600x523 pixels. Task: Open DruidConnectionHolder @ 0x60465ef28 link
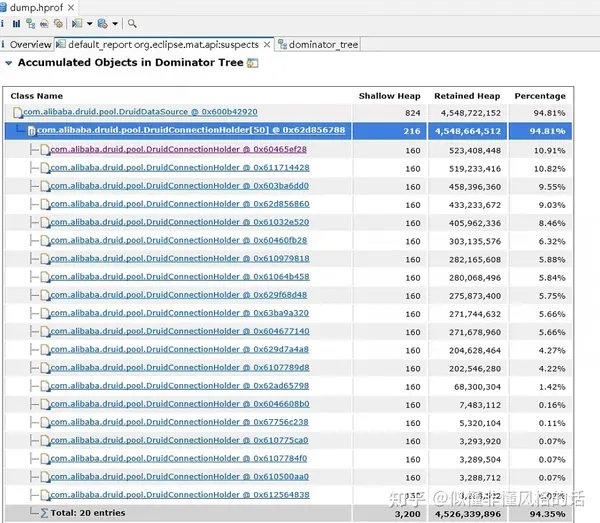click(178, 150)
